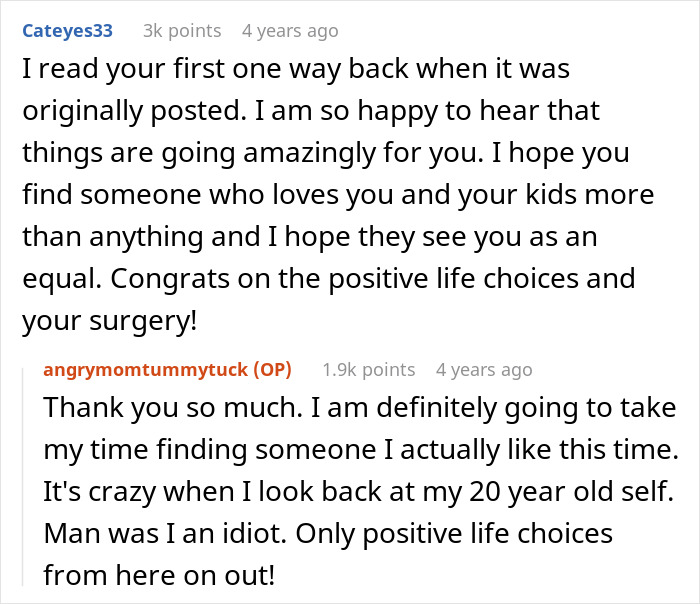Viewport: 700px width, 604px height.
Task: Open the OP reply's 4 years ago timestamp
Action: pyautogui.click(x=484, y=370)
